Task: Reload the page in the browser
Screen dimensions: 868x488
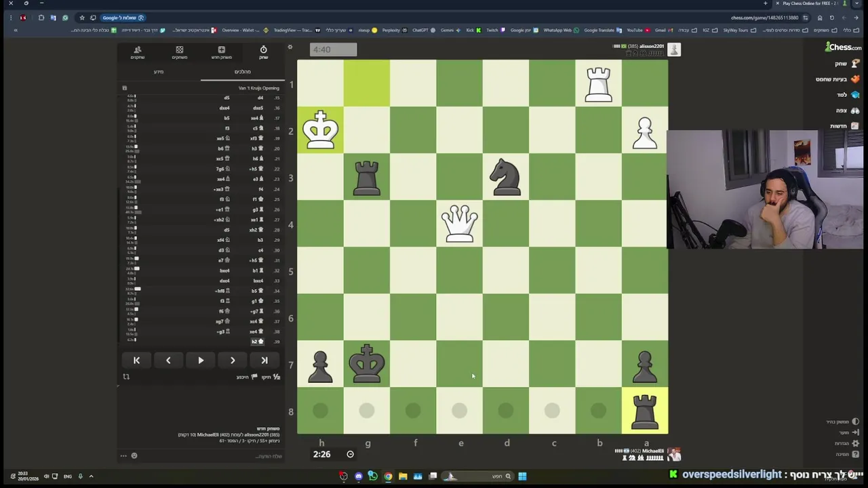Action: click(831, 18)
